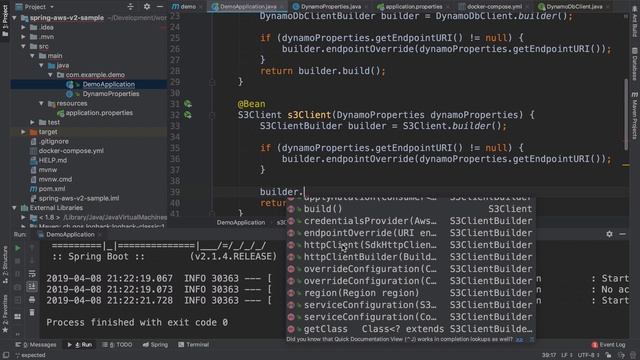
Task: Click LF line separator in status bar
Action: [x=567, y=355]
